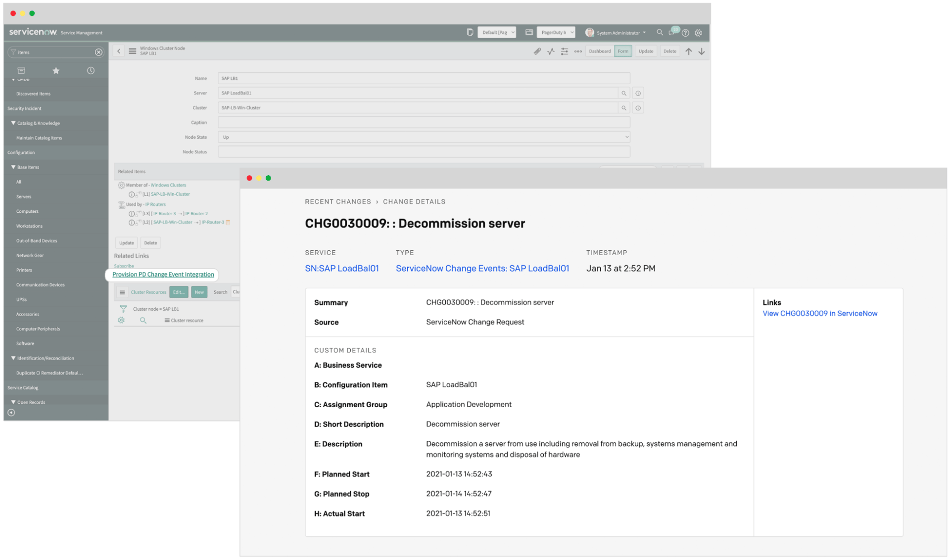The width and height of the screenshot is (950, 560).
Task: Open the System Administrator account dropdown
Action: click(617, 33)
